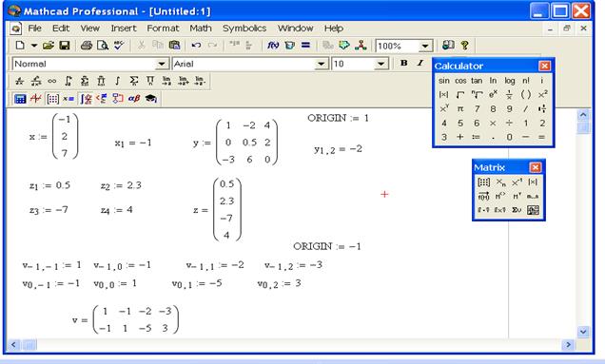Open the File menu
The width and height of the screenshot is (605, 364).
[34, 29]
